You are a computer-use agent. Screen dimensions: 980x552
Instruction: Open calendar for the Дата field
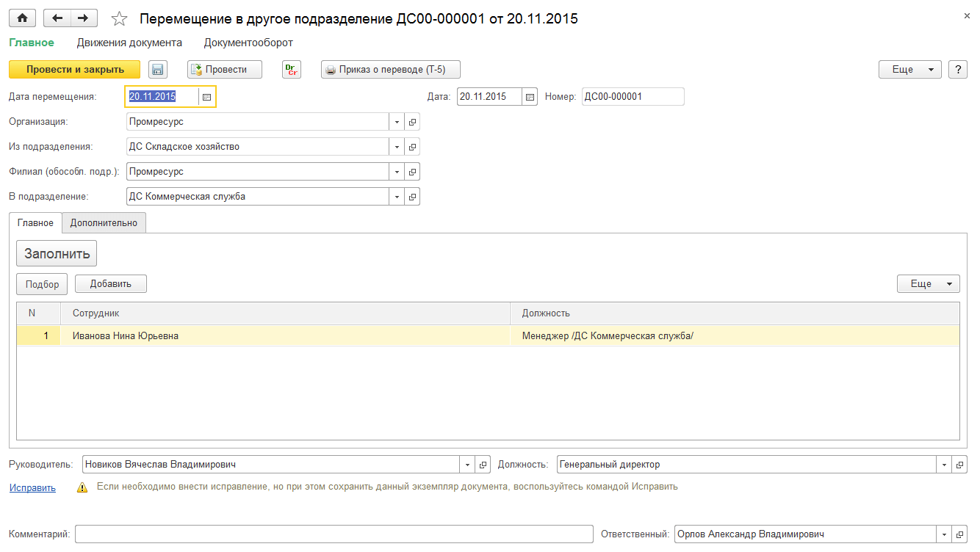[x=530, y=97]
